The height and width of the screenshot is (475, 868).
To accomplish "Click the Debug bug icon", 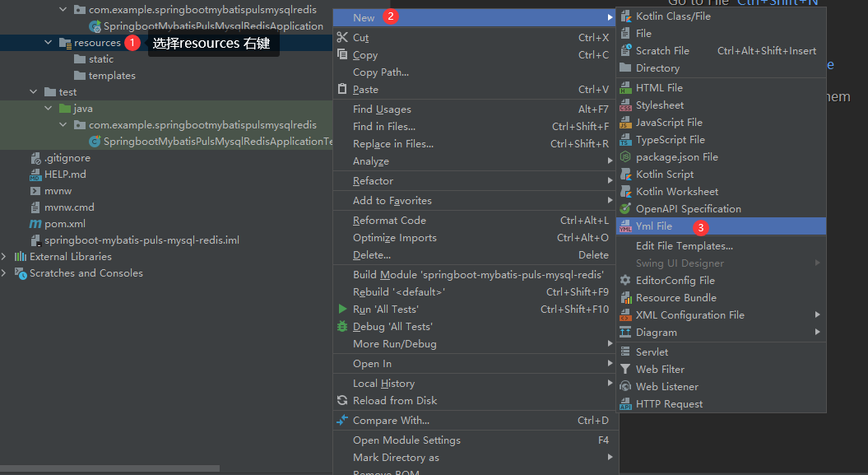I will (342, 326).
